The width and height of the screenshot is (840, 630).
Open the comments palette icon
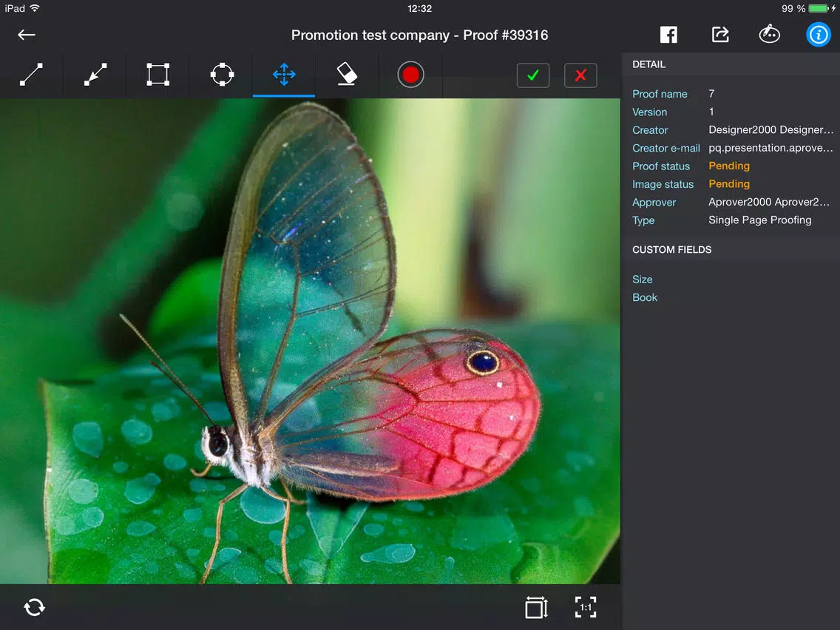(769, 34)
